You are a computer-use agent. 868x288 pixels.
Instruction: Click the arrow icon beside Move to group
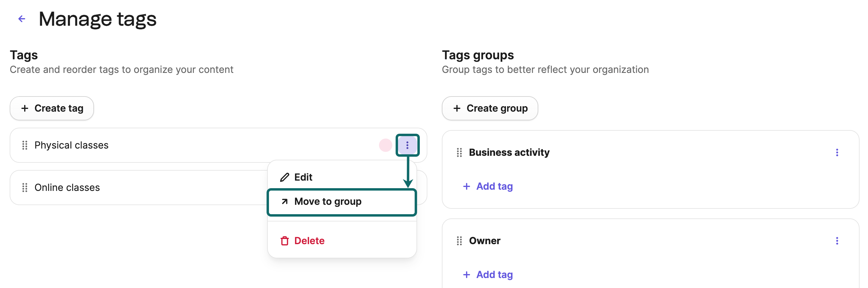click(284, 201)
